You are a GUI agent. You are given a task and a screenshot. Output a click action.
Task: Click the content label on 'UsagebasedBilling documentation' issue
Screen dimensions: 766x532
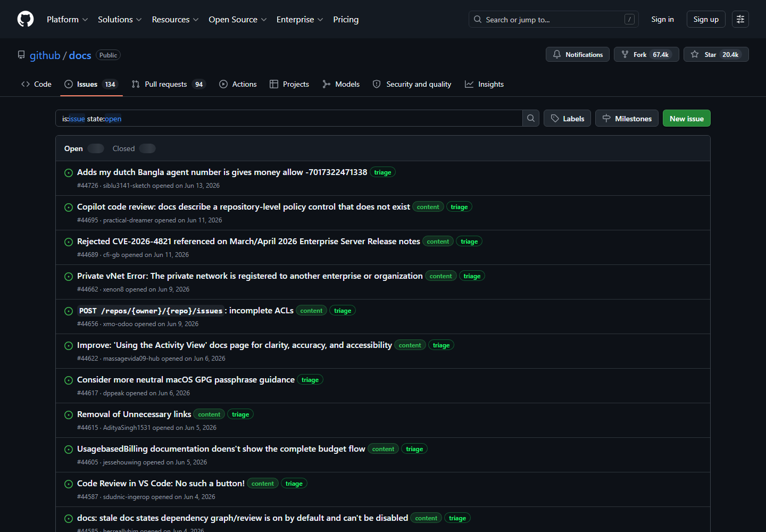click(x=384, y=449)
